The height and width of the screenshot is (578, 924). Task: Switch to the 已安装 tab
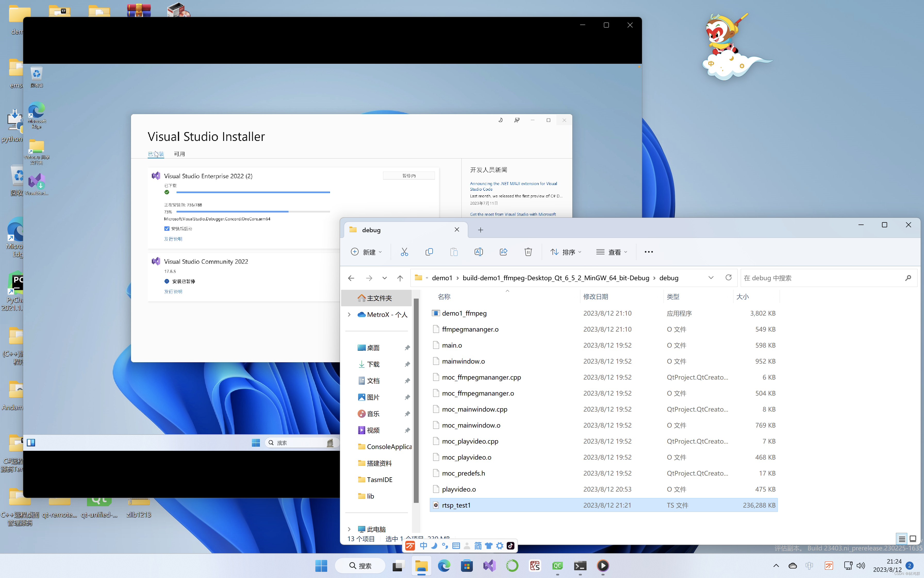(x=156, y=154)
